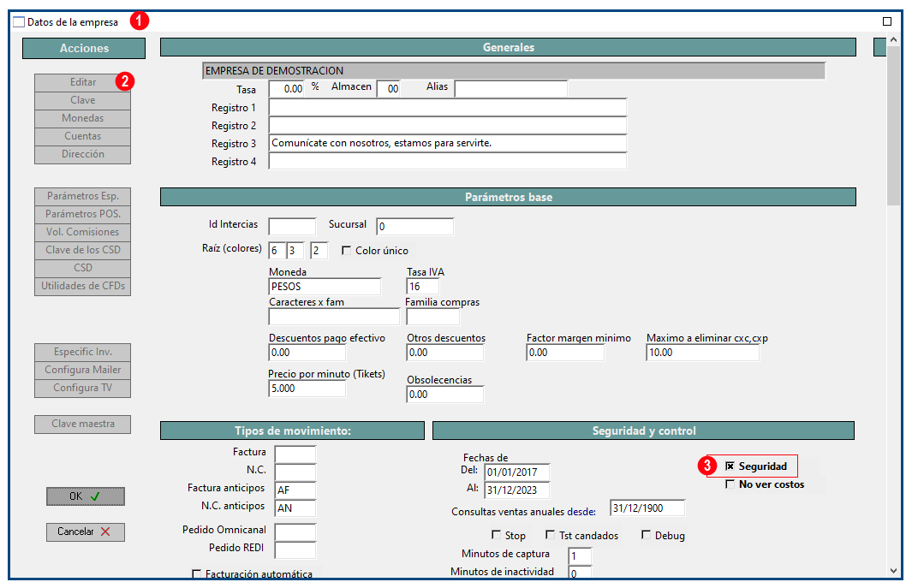Image resolution: width=912 pixels, height=588 pixels.
Task: Click the Editar button
Action: (x=82, y=82)
